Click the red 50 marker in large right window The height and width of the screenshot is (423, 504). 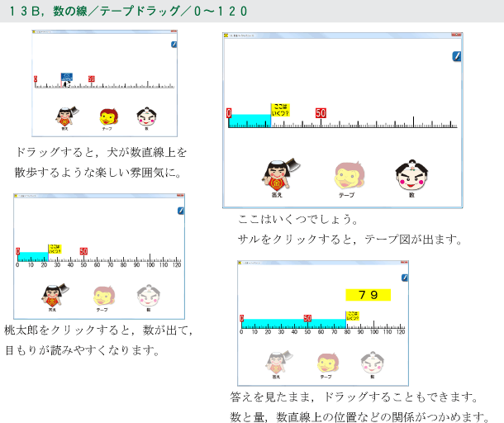[321, 113]
